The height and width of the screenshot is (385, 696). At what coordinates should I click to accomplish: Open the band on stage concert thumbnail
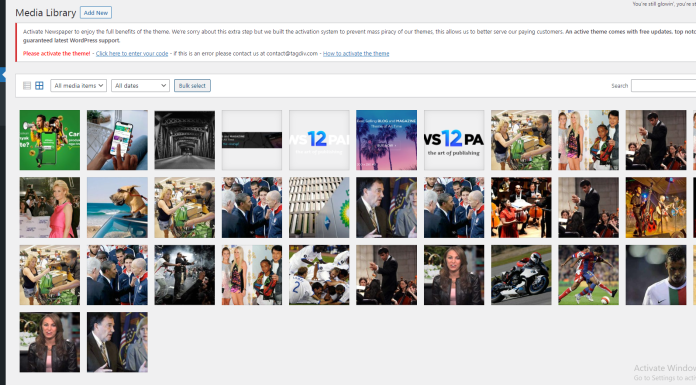coord(656,207)
